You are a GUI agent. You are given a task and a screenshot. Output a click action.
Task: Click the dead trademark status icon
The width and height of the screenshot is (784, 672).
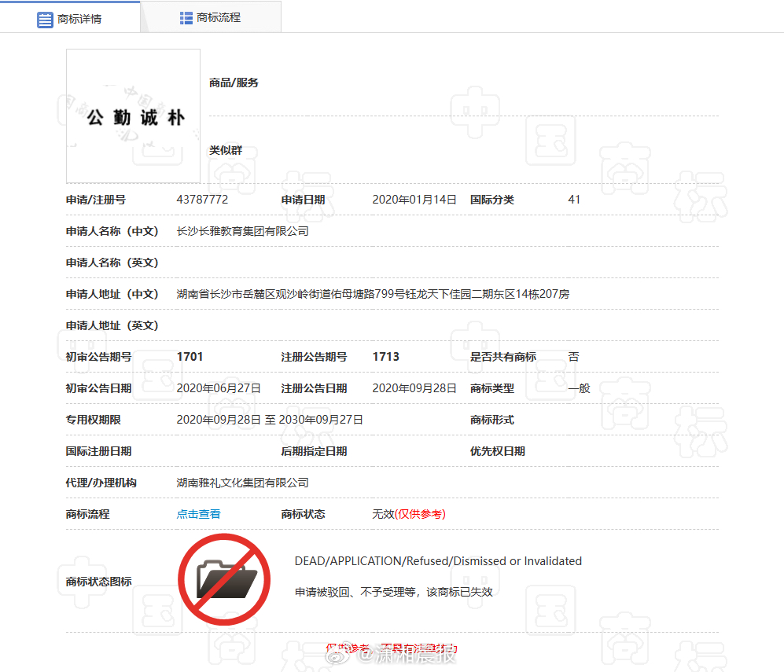click(224, 579)
